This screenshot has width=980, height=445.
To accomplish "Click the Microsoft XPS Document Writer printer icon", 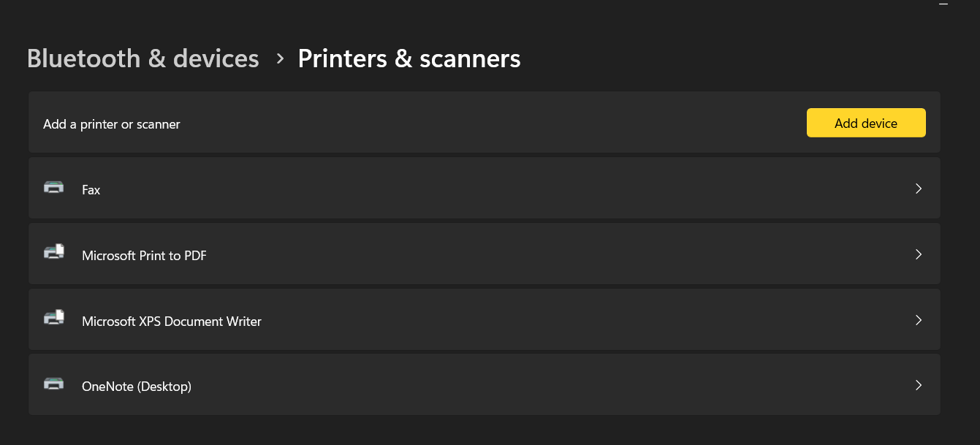I will tap(53, 319).
